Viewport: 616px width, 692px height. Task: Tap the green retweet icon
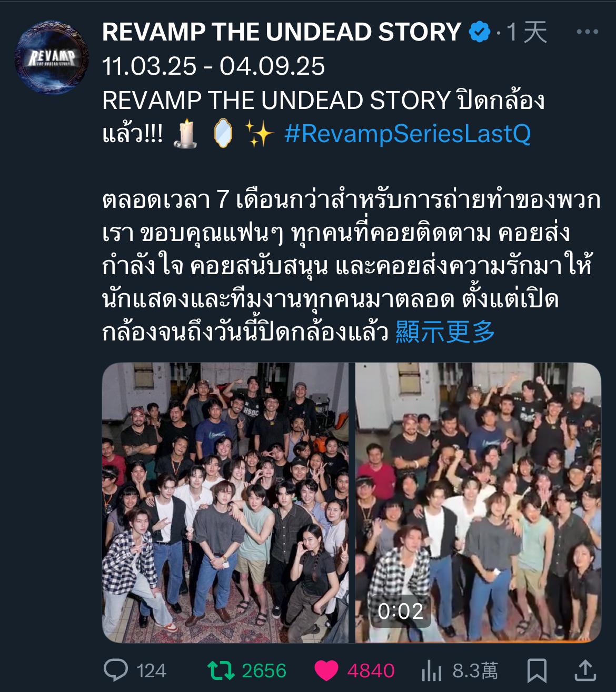pyautogui.click(x=221, y=670)
